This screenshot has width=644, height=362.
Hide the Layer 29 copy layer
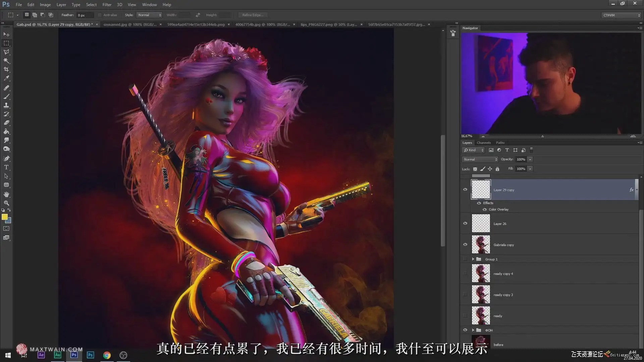pos(465,190)
